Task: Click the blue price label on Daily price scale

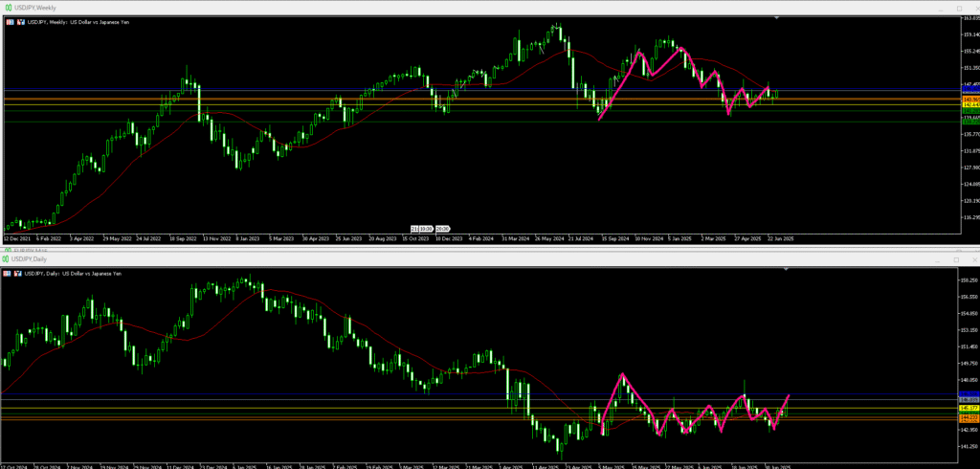Action: coord(968,394)
